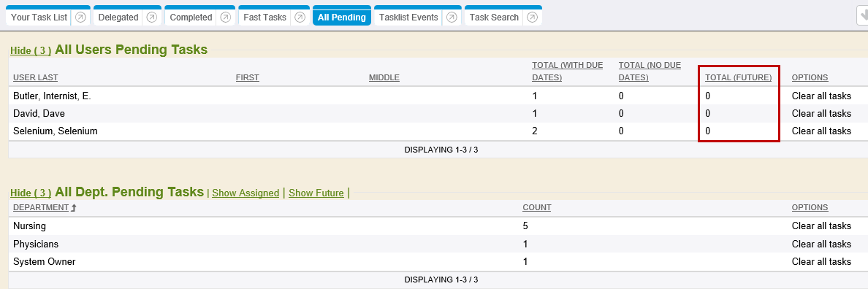Click pop-out arrow icon beside Tasklist Events
Viewport: 868px width, 289px height.
451,18
